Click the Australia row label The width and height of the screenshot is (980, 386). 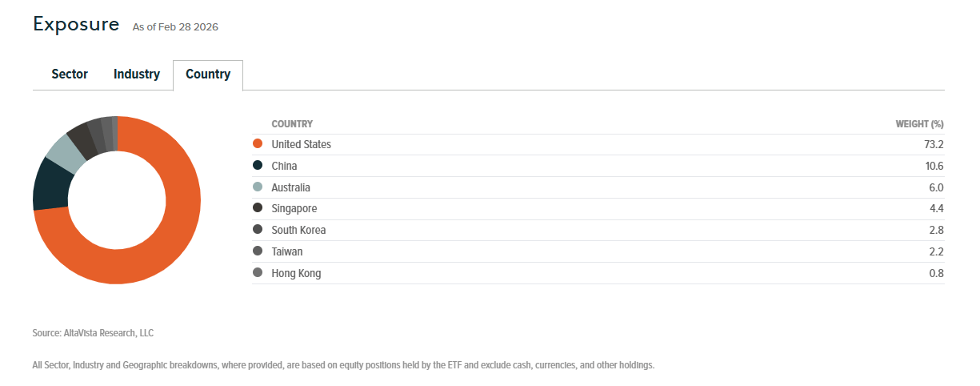click(x=290, y=187)
